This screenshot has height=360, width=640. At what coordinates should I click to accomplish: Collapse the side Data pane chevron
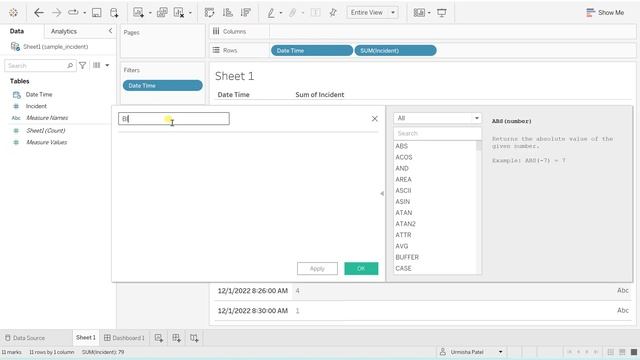[x=110, y=31]
